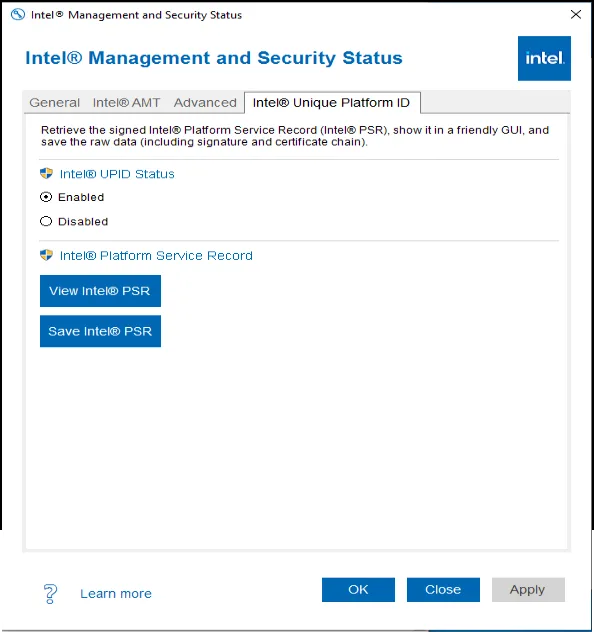
Task: Switch to the General tab
Action: click(55, 103)
